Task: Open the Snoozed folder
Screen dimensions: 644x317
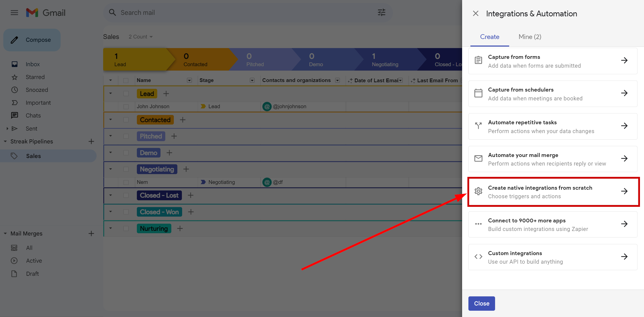Action: pos(37,90)
